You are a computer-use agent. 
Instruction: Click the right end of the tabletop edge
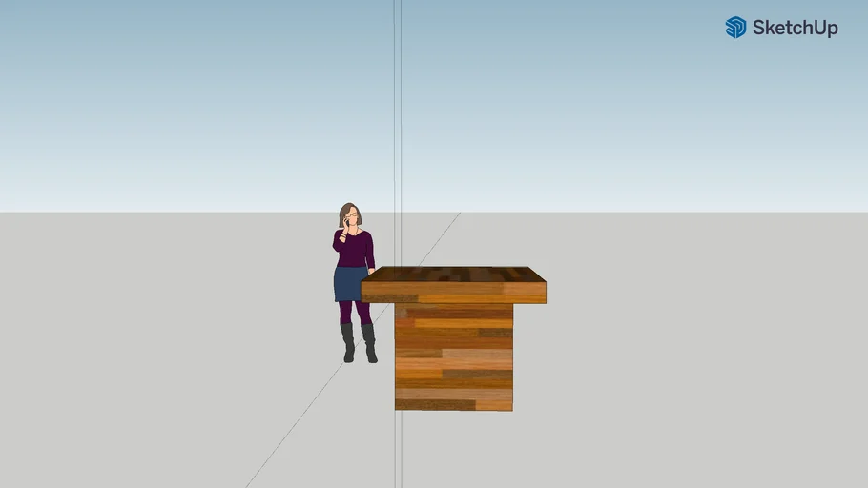click(545, 292)
